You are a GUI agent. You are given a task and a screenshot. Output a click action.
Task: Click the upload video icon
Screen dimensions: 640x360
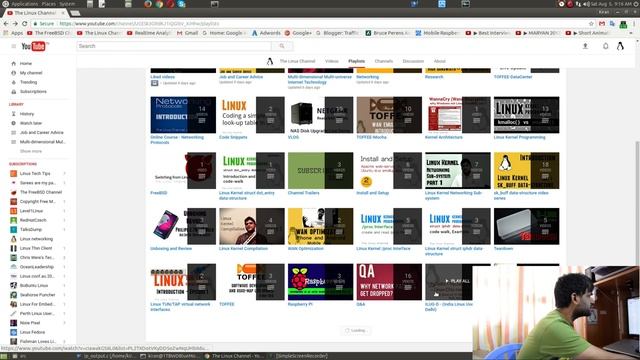(x=585, y=46)
